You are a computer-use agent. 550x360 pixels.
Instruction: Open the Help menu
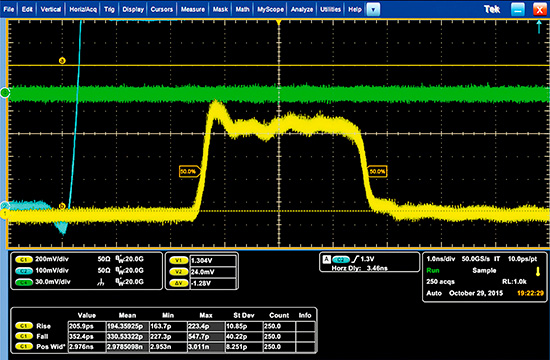tap(355, 9)
